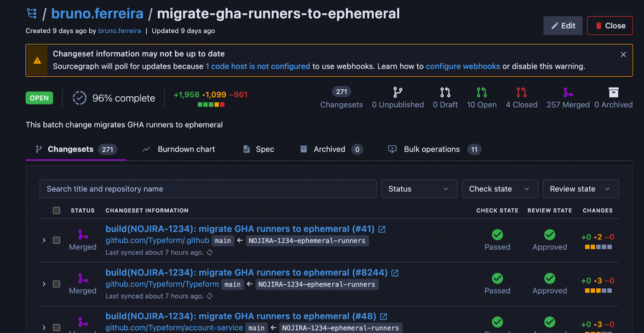This screenshot has height=333, width=644.
Task: Click the overall diff stat color bar
Action: click(211, 105)
